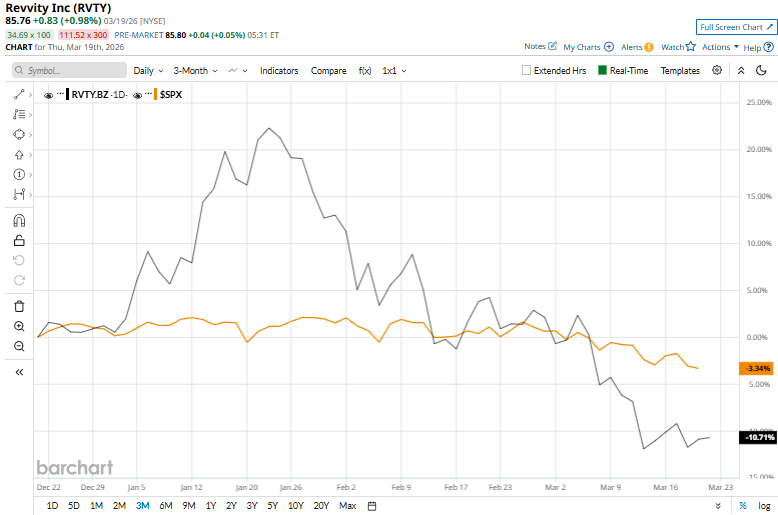This screenshot has height=515, width=778.
Task: Open the Daily frequency dropdown
Action: [x=148, y=71]
